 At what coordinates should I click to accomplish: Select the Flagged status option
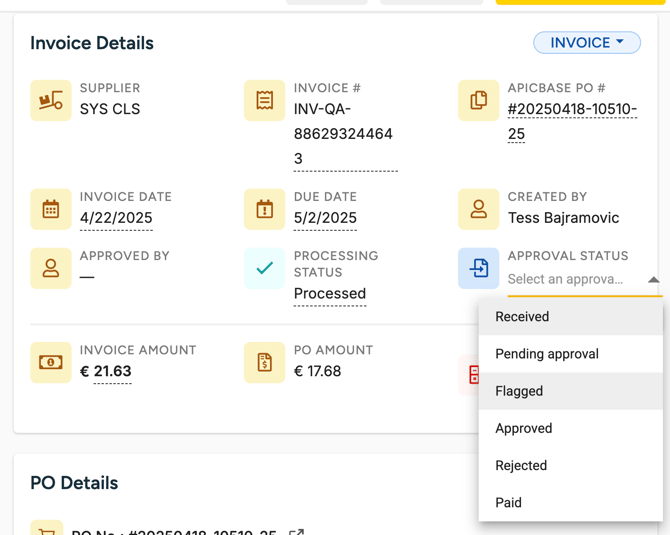[x=519, y=391]
